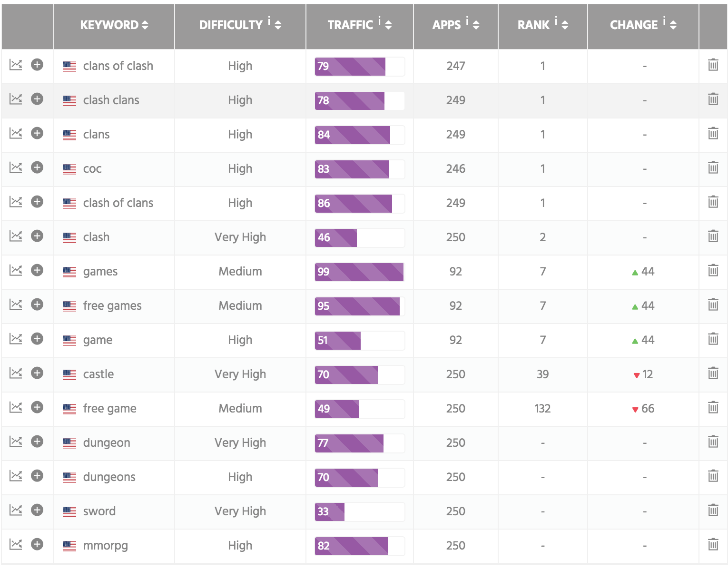
Task: Select the keyword text coc
Action: 92,169
